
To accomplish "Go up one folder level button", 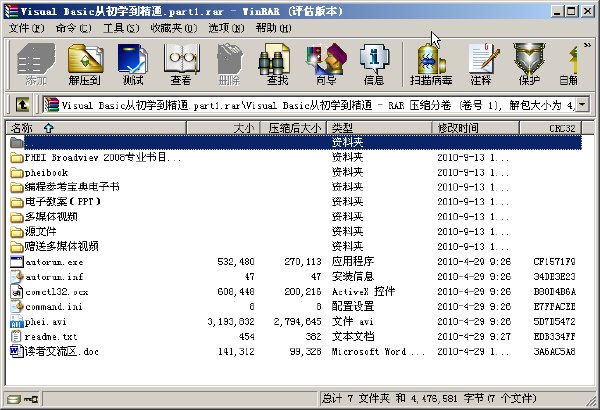I will (23, 104).
